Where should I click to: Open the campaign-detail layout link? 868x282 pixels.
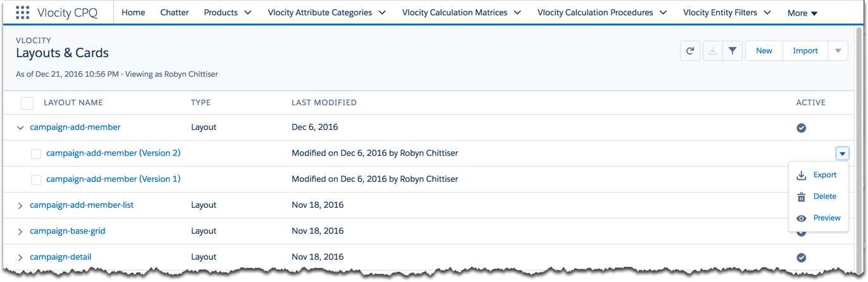point(61,257)
